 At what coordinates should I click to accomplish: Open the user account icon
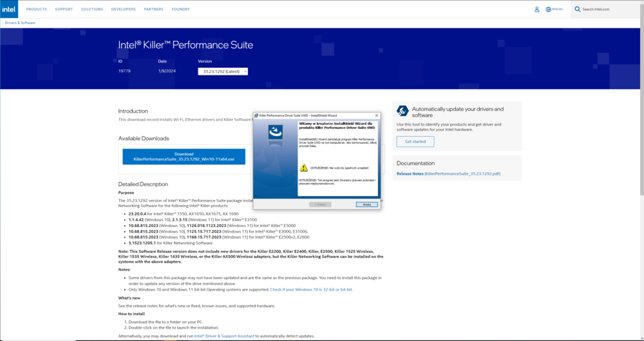click(x=537, y=9)
